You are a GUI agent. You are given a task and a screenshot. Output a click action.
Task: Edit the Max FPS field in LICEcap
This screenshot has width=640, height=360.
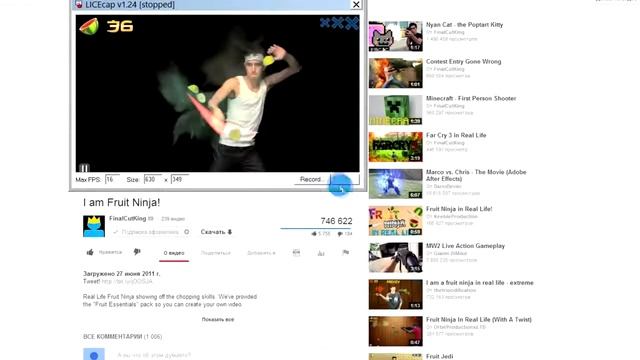pyautogui.click(x=112, y=180)
